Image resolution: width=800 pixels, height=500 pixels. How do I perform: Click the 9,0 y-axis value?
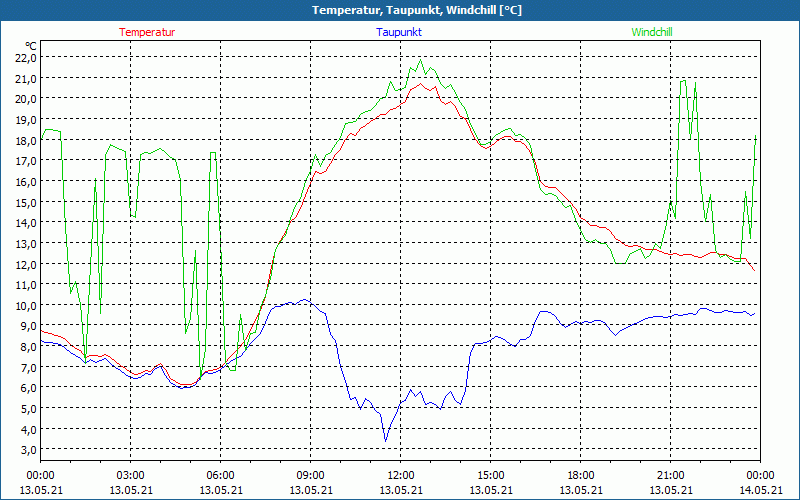pos(28,326)
